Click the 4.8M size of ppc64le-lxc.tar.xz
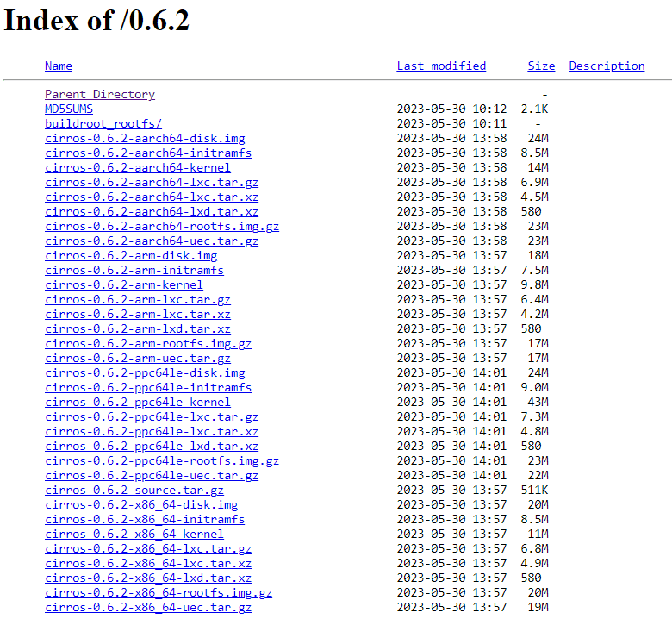The image size is (672, 619). tap(534, 431)
